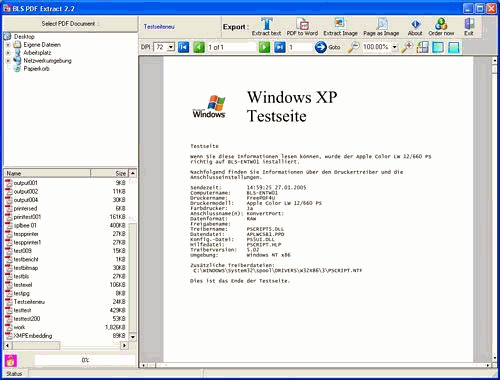Click Papierkorb recycle bin icon
The width and height of the screenshot is (500, 380).
[x=17, y=69]
